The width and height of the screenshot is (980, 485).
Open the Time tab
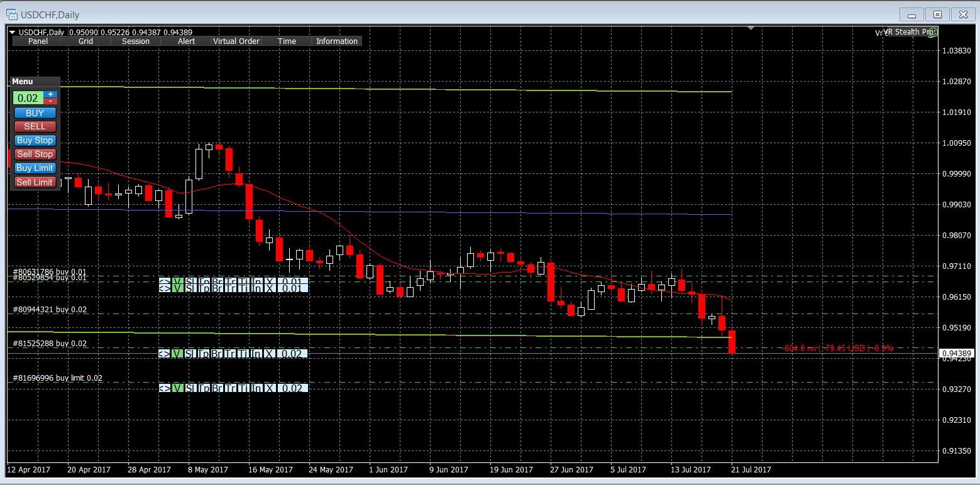pyautogui.click(x=287, y=41)
